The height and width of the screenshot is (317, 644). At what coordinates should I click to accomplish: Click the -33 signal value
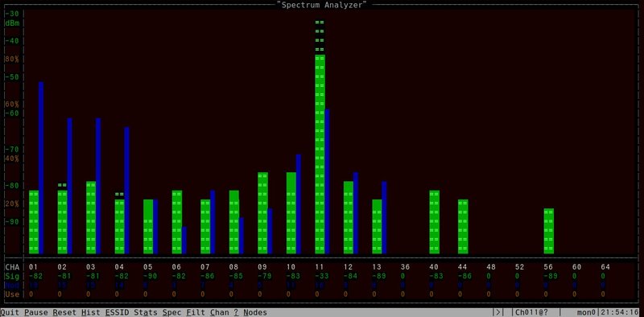(x=320, y=276)
